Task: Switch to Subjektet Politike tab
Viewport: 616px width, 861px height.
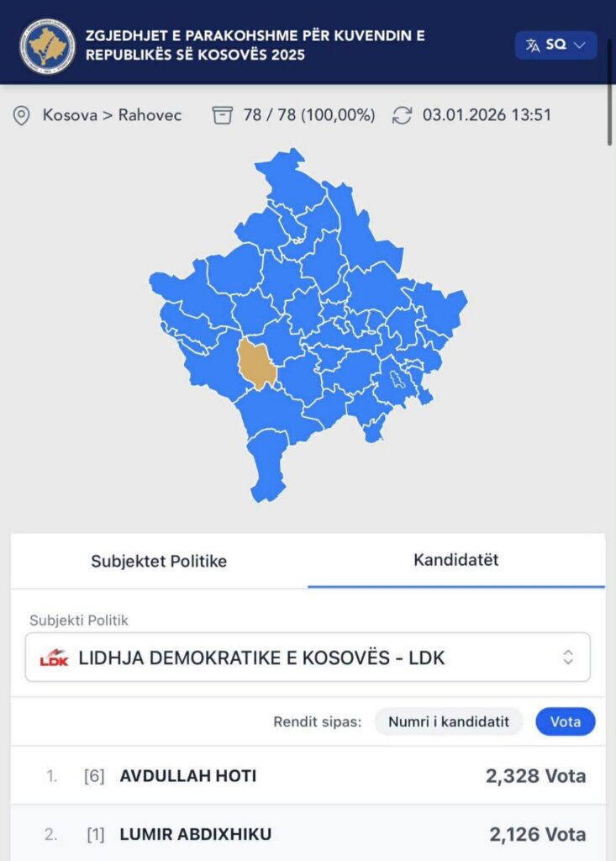Action: coord(159,561)
